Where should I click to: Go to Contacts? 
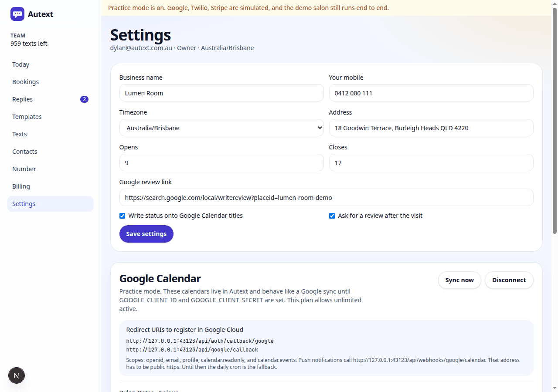pyautogui.click(x=50, y=152)
